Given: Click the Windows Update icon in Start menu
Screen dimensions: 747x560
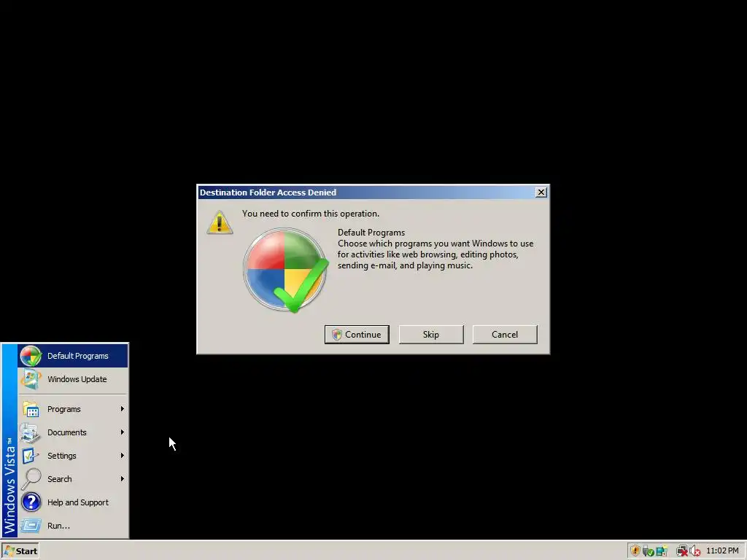Looking at the screenshot, I should 31,379.
